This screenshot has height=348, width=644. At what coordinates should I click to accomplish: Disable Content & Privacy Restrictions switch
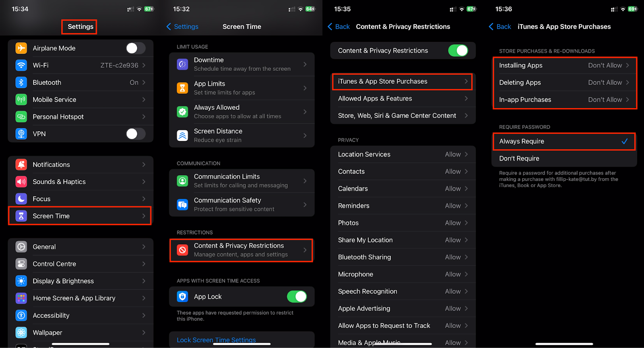click(x=458, y=51)
